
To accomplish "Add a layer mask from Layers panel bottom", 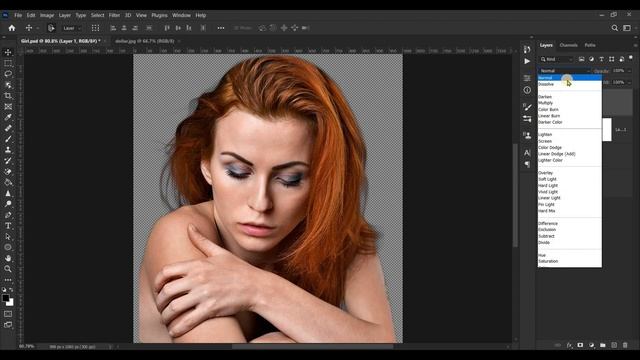I will pos(580,345).
